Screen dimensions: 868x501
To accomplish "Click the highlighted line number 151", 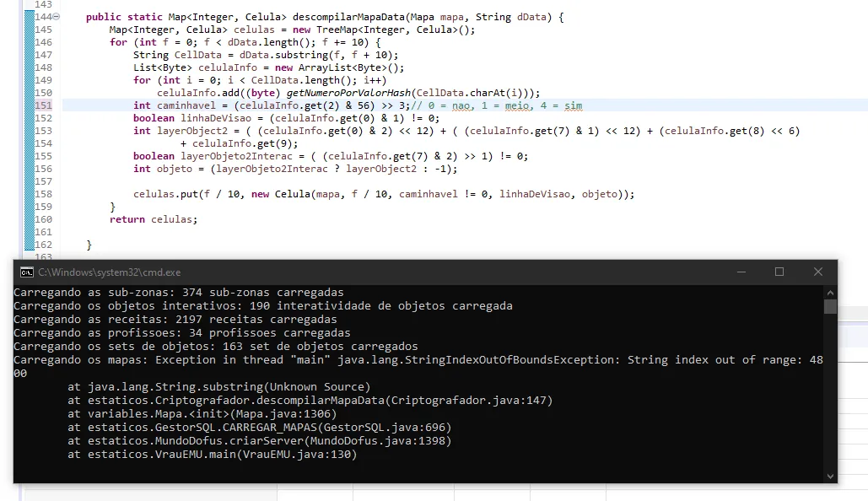I will (43, 105).
